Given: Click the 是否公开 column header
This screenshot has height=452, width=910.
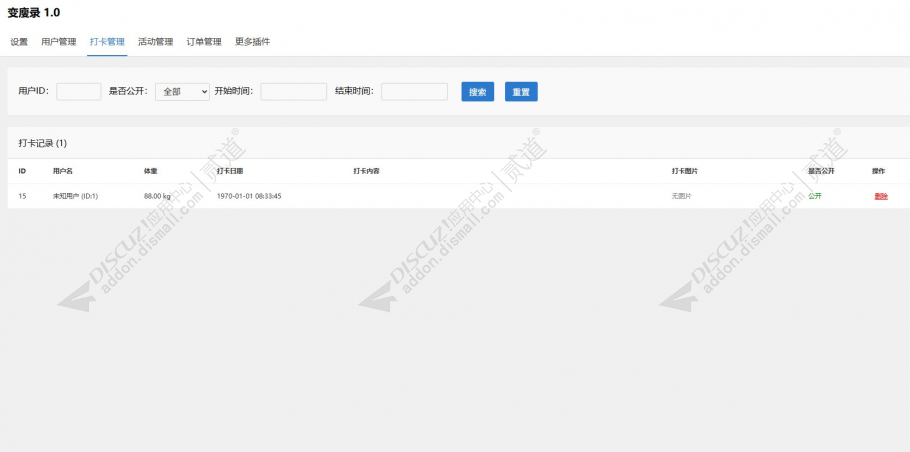Looking at the screenshot, I should tap(821, 171).
